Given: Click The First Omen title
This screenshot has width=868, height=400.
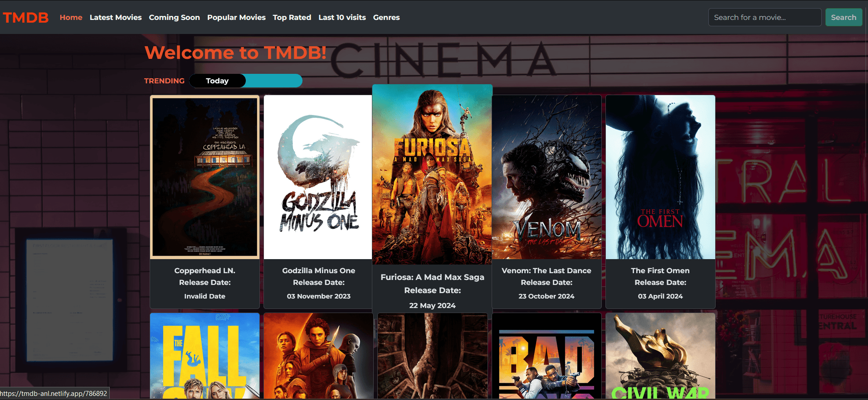Looking at the screenshot, I should point(660,270).
